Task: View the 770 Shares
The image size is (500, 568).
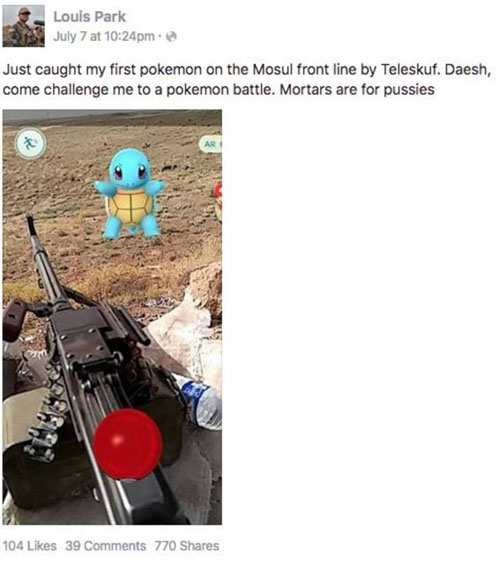Action: tap(187, 546)
